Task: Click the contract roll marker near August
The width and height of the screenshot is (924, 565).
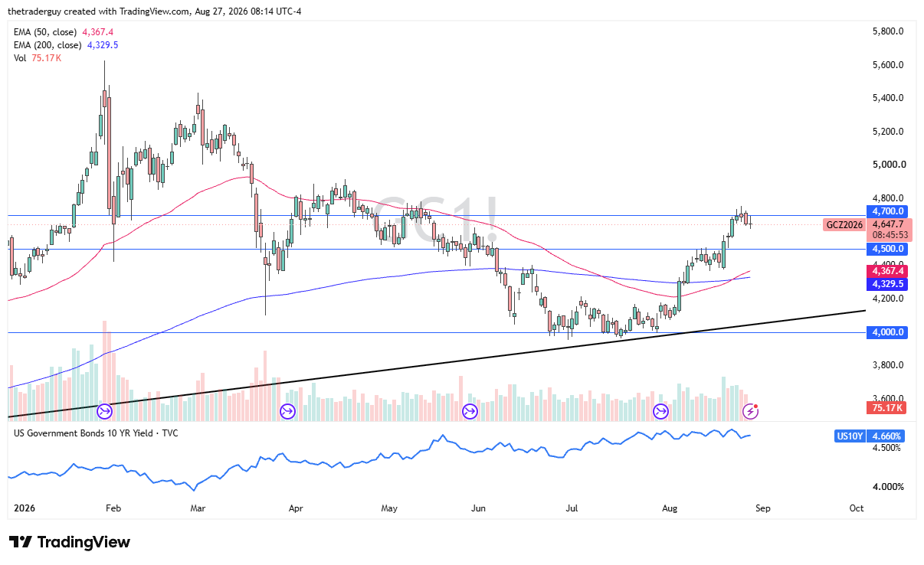Action: [x=660, y=412]
